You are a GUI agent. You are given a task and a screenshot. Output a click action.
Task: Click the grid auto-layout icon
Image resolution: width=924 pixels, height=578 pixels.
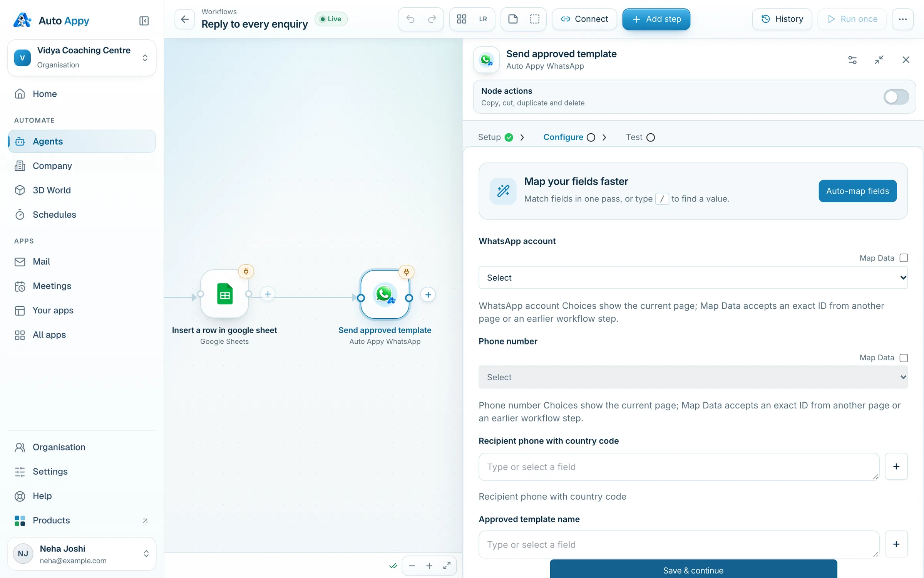[x=462, y=19]
